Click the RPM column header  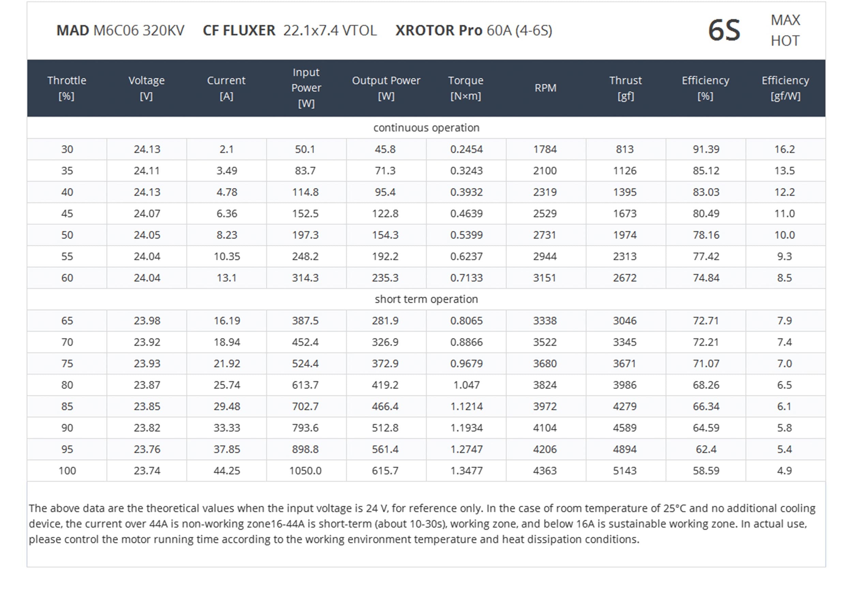point(546,88)
